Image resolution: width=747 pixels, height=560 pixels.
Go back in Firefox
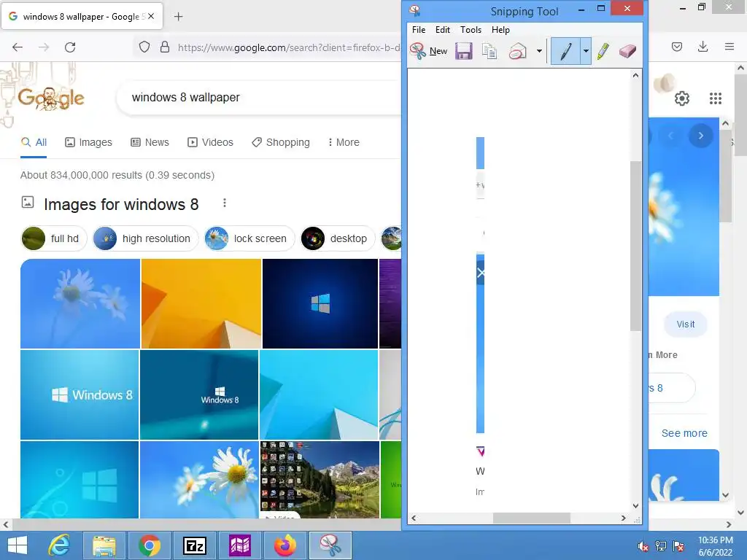click(x=18, y=47)
